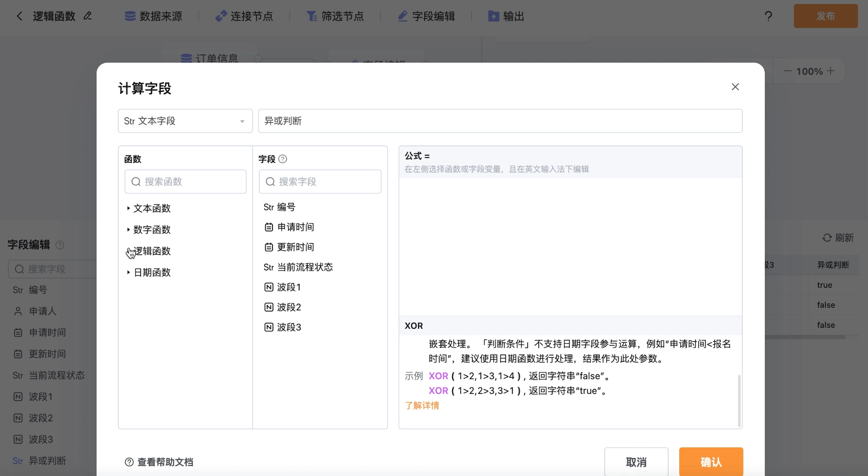Select the 更新时间 field in dialog list
Screen dimensions: 868x476
(289, 247)
